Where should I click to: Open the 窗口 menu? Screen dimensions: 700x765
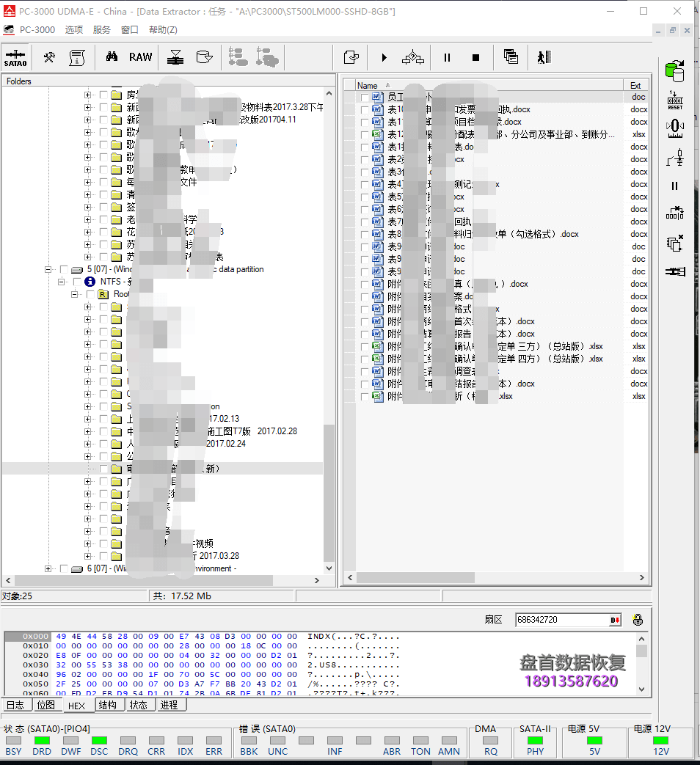click(129, 30)
